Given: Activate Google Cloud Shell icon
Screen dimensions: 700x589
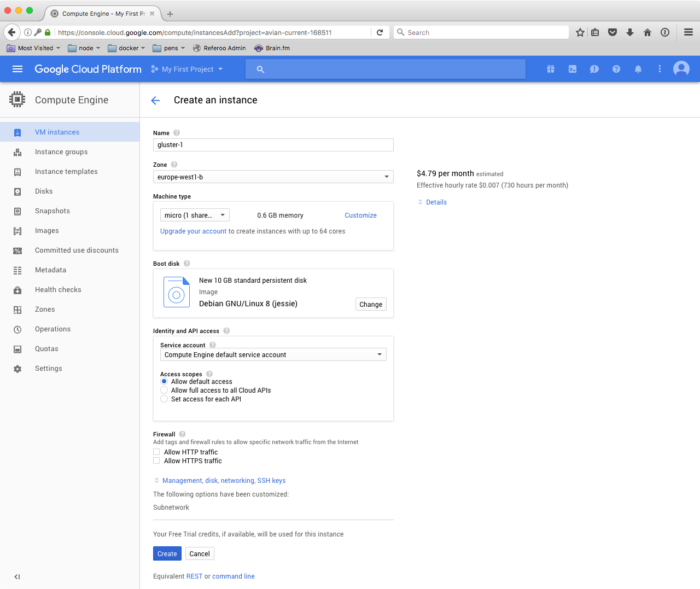Looking at the screenshot, I should [x=573, y=69].
